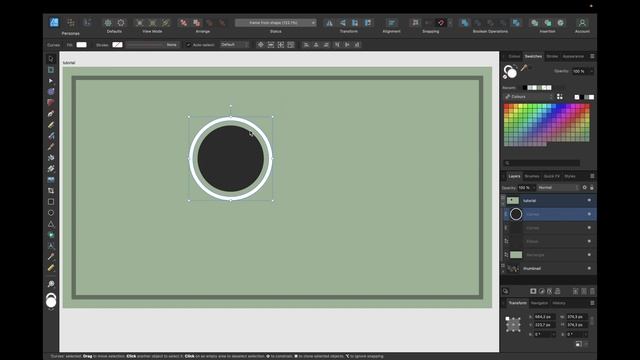Click Flip Vertical in Transform group

coord(342,23)
